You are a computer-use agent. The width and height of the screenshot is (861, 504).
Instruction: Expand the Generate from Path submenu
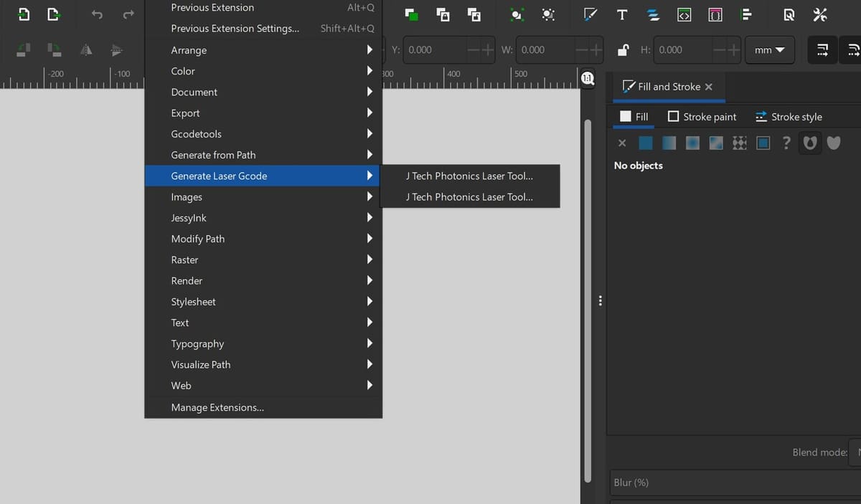(x=263, y=155)
